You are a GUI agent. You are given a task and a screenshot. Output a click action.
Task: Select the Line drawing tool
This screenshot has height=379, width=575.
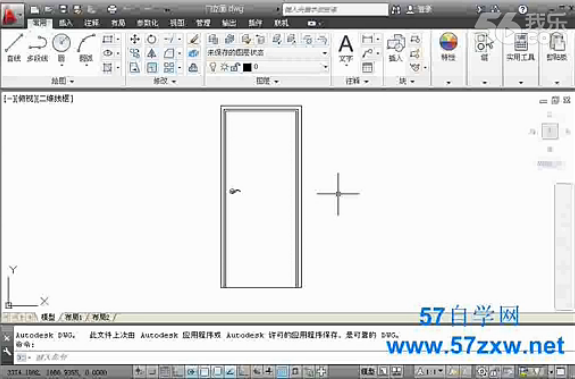(x=14, y=47)
